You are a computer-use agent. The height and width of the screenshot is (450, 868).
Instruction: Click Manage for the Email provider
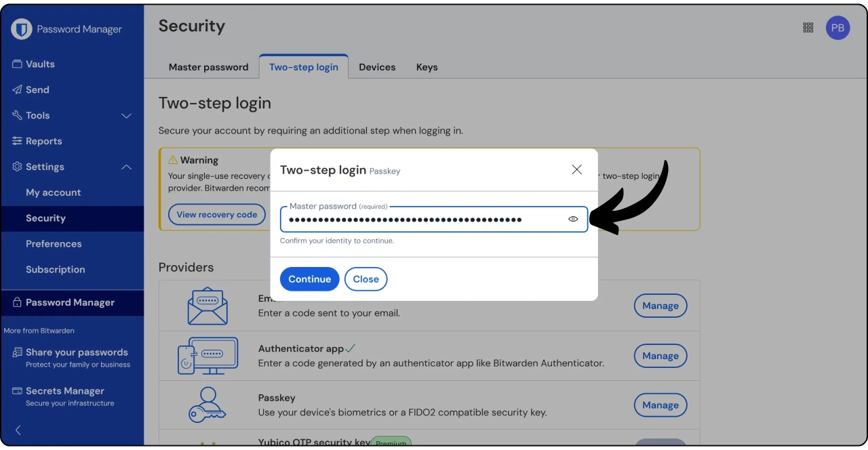pos(660,306)
